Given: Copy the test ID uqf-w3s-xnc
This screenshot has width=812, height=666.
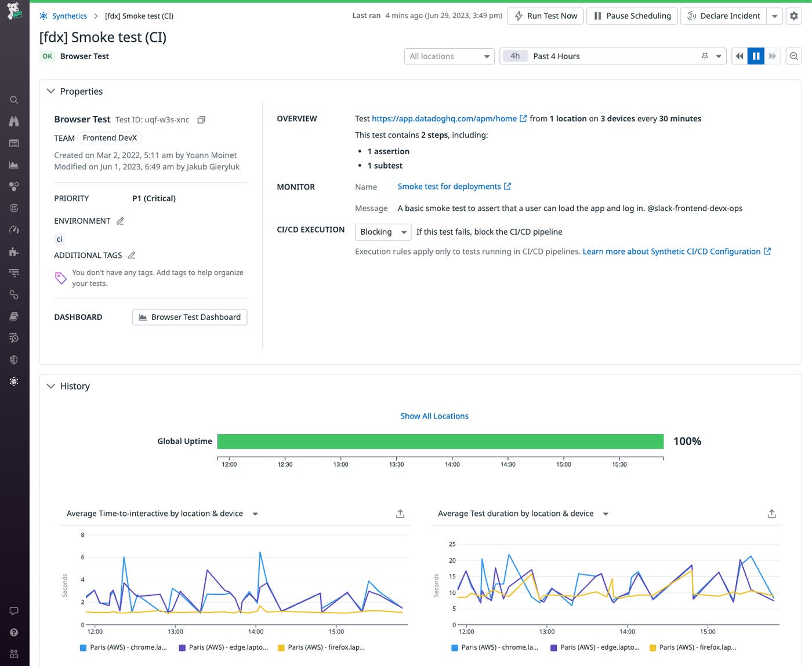Looking at the screenshot, I should click(x=201, y=119).
